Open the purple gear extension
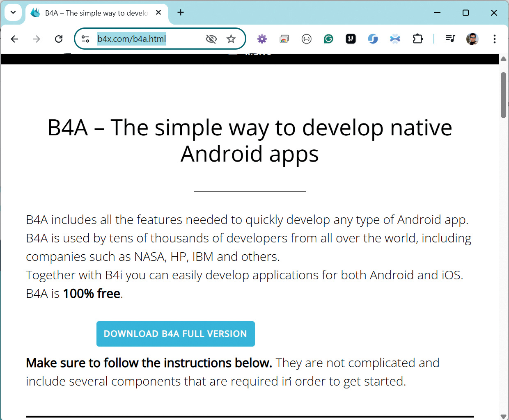509x420 pixels. pos(262,39)
